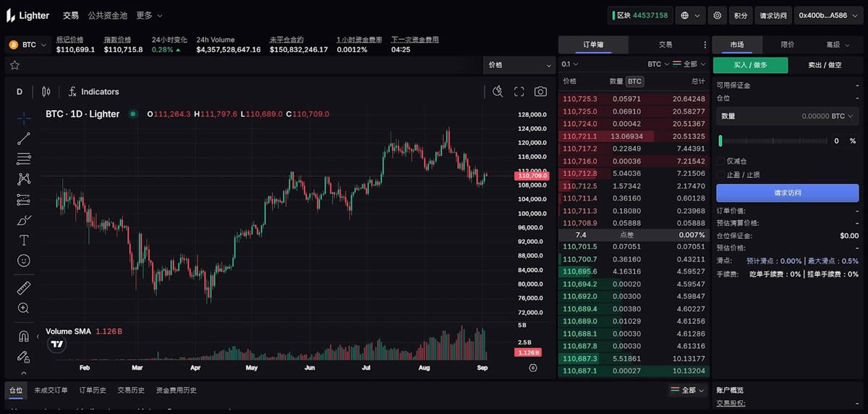Viewport: 868px width, 414px height.
Task: Add BTC to favorites with star icon
Action: (x=14, y=65)
